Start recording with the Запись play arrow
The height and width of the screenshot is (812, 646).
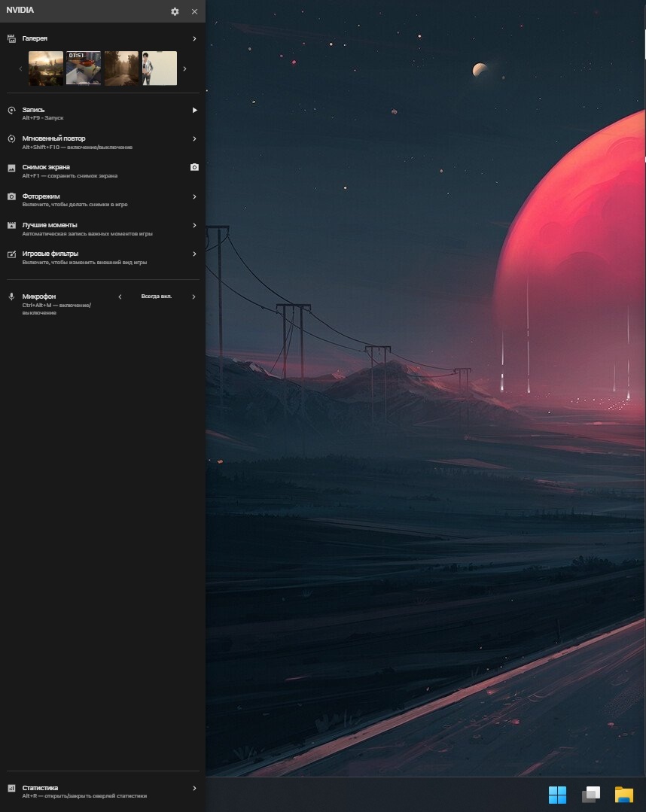(194, 110)
